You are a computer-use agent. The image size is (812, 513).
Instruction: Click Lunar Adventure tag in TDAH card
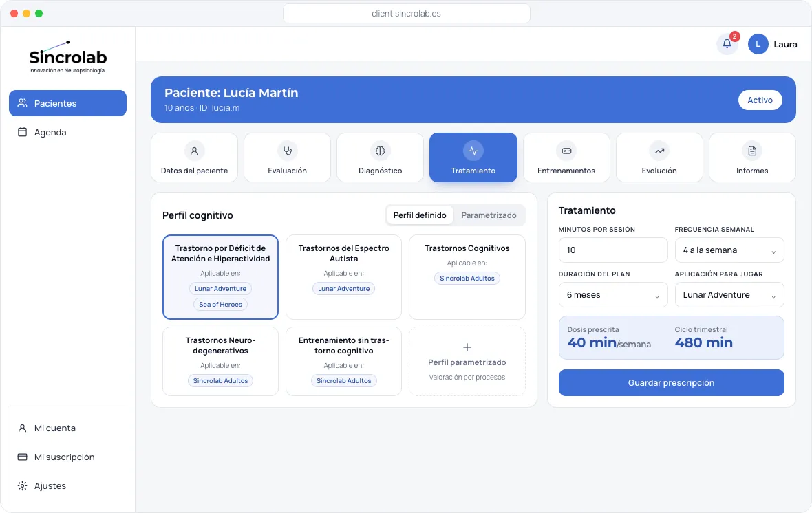pyautogui.click(x=221, y=288)
